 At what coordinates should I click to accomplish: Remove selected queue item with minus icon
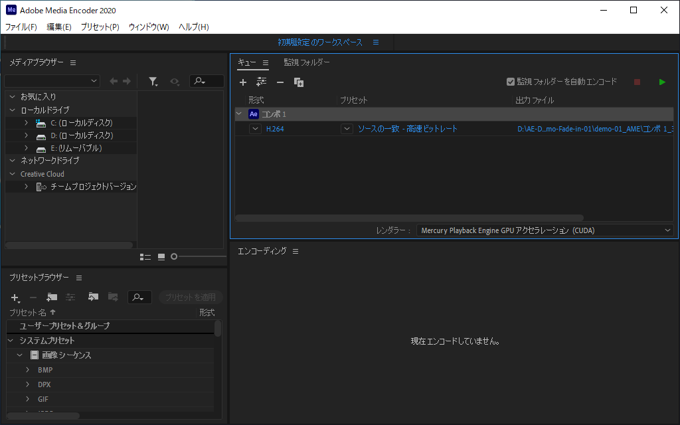(x=280, y=82)
